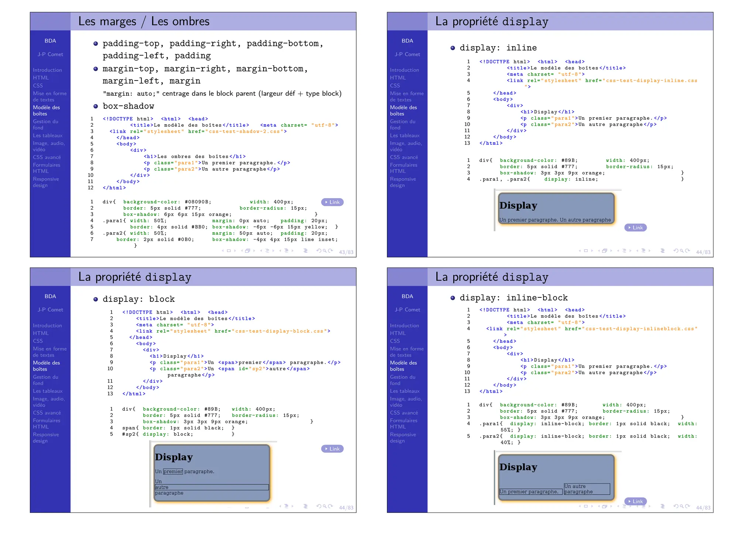Open the Link button on the display block slide

point(332,449)
